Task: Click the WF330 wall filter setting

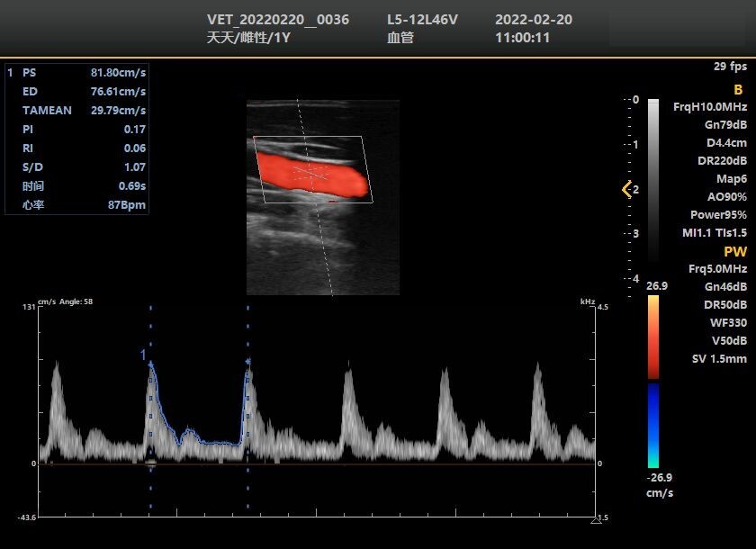Action: click(x=727, y=323)
